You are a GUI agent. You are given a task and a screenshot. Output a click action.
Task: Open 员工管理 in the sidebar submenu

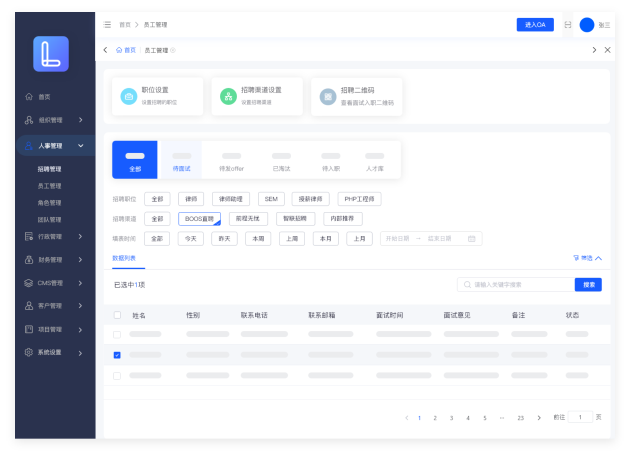click(x=49, y=186)
